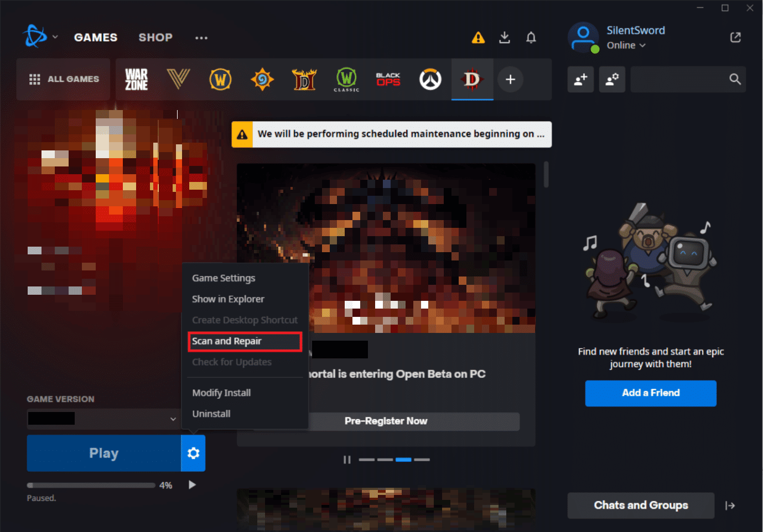Choose Show in Explorer
Viewport: 763px width, 532px height.
tap(228, 299)
